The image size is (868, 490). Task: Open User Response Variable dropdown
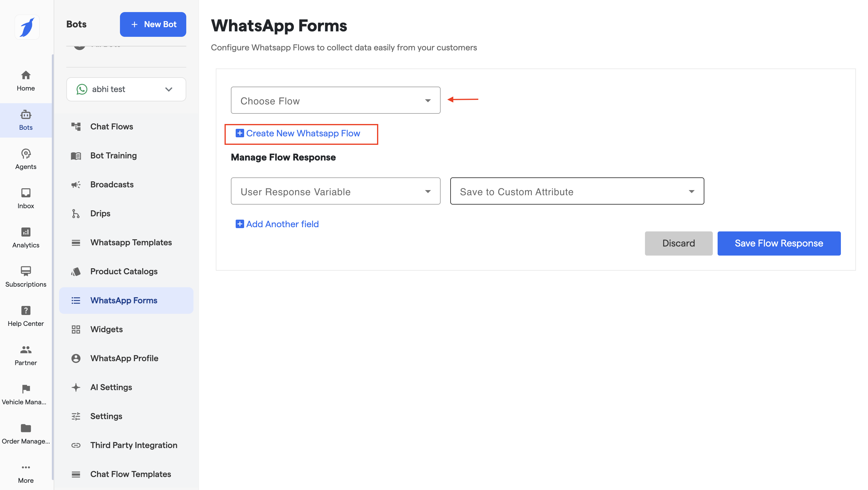coord(335,191)
